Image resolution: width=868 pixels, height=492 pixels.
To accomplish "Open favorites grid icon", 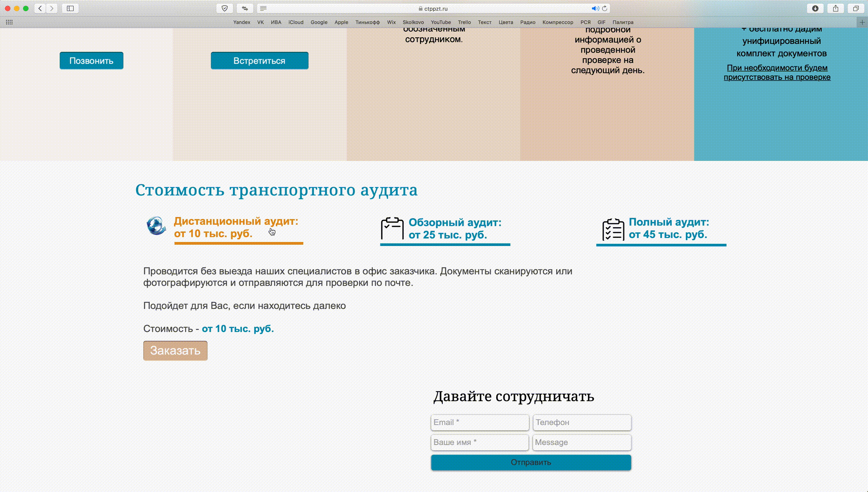I will pos(9,22).
